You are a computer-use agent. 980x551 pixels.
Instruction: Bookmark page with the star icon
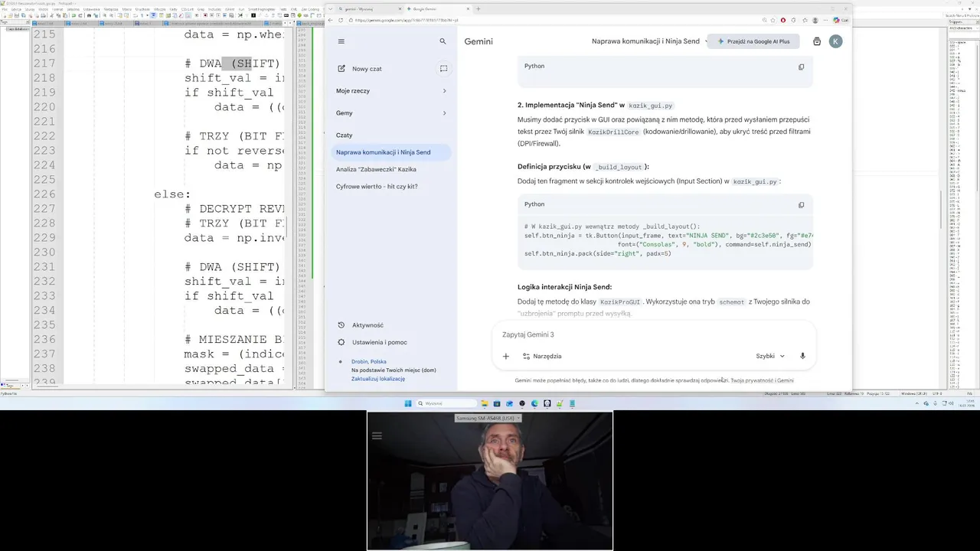pyautogui.click(x=773, y=20)
